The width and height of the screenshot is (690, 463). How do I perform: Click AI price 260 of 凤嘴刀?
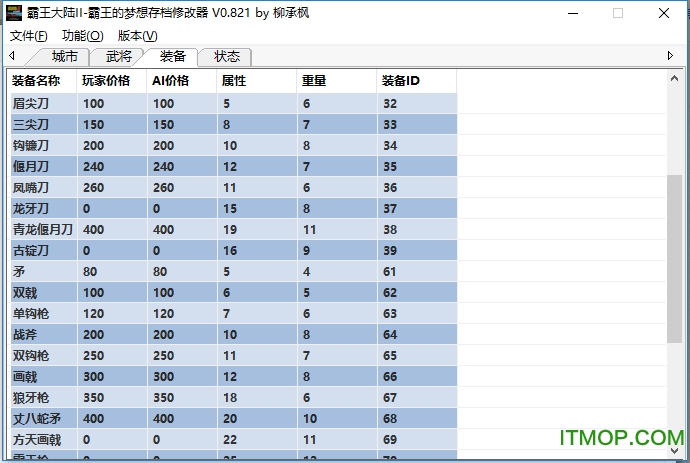point(163,188)
